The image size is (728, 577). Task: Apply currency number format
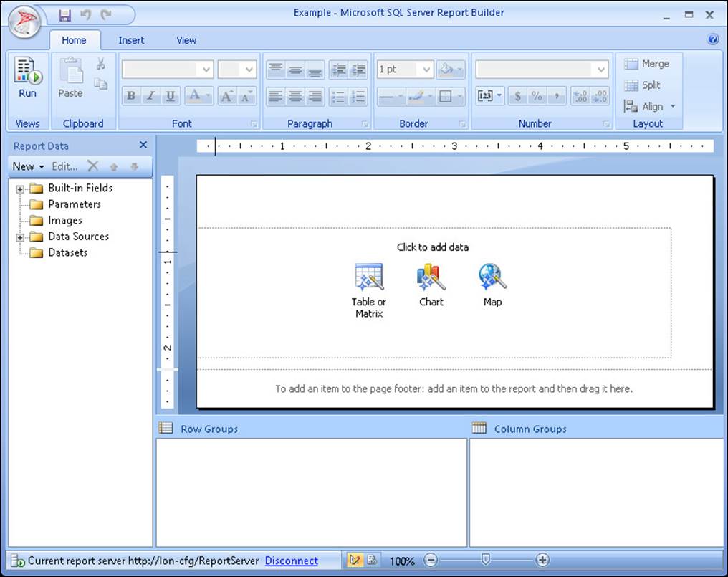tap(517, 96)
